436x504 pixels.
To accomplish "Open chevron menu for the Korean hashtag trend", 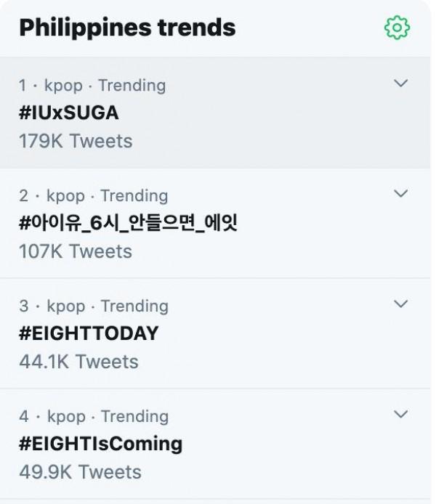I will (x=400, y=193).
